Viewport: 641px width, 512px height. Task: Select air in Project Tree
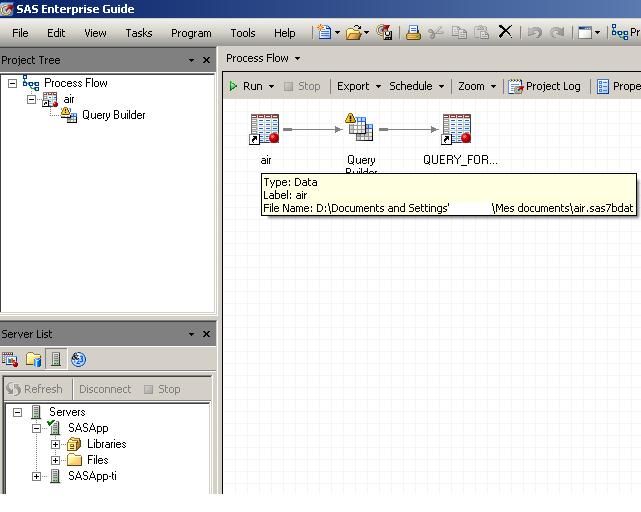69,99
